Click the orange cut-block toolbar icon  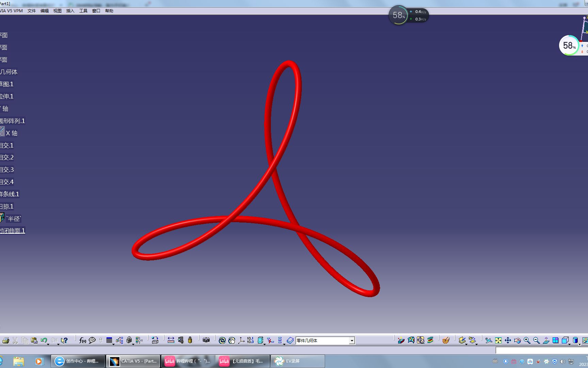(x=446, y=340)
